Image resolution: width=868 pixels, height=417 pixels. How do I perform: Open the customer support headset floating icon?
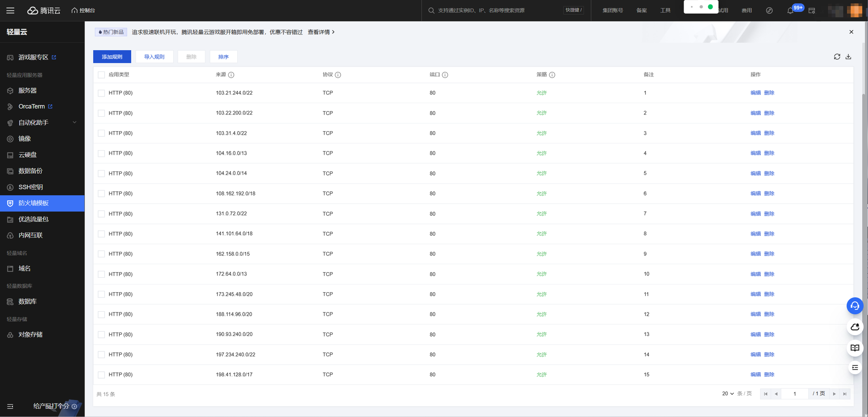854,306
